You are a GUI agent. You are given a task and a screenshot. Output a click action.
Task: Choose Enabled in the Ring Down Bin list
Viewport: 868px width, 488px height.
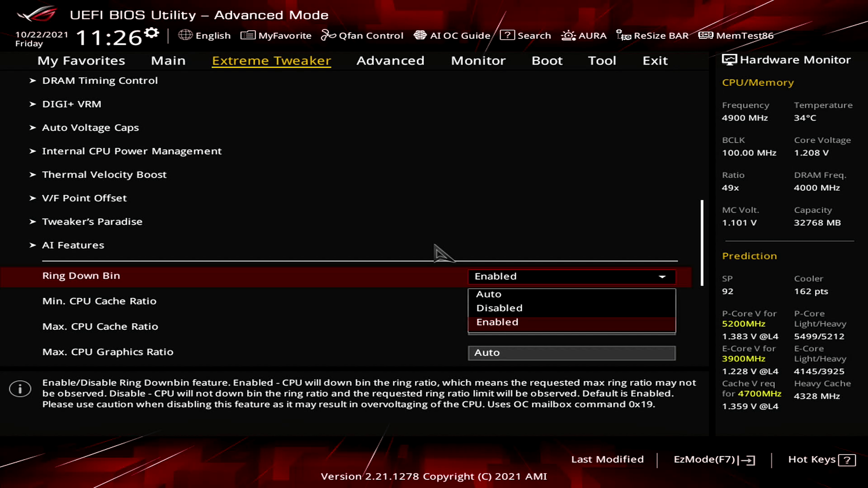click(497, 322)
